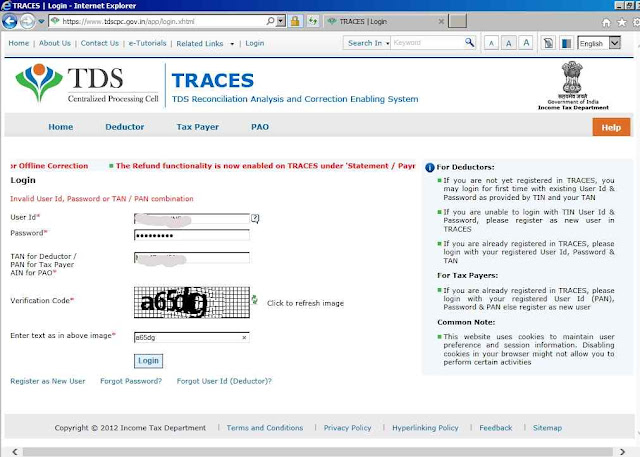Select the medium font size A button
This screenshot has height=457, width=640.
click(509, 43)
